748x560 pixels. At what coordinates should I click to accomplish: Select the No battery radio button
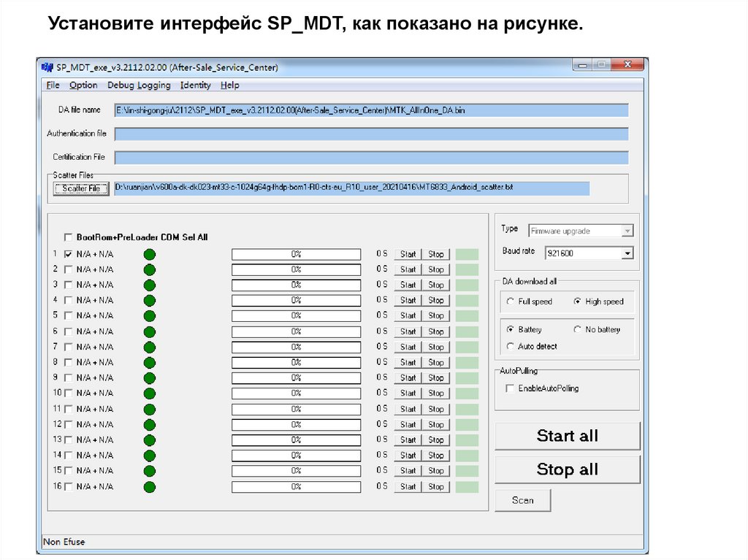[577, 329]
